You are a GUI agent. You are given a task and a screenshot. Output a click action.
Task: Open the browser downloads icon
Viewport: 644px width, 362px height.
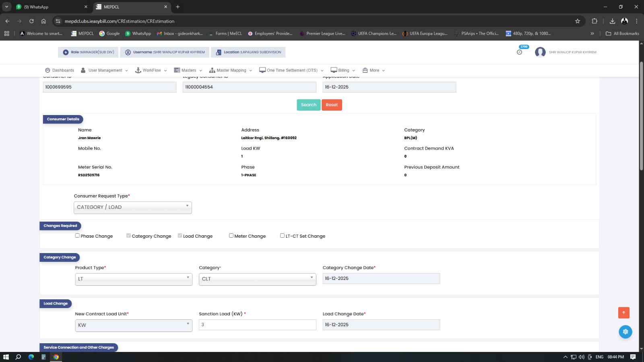click(612, 21)
